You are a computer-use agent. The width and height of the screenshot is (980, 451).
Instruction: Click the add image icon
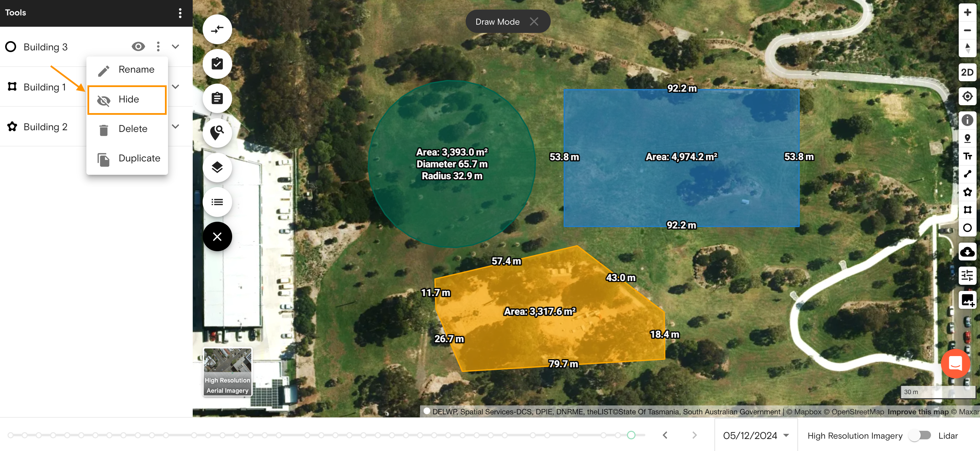[967, 300]
